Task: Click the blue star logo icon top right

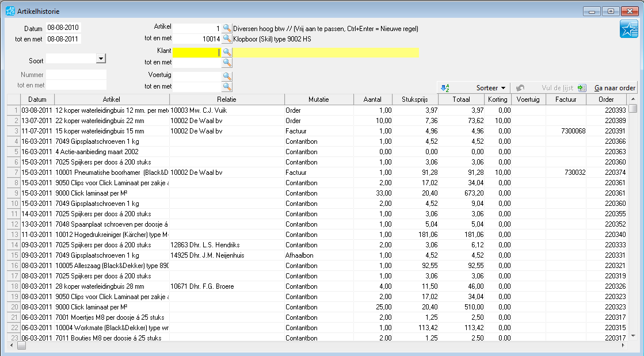Action: click(628, 29)
